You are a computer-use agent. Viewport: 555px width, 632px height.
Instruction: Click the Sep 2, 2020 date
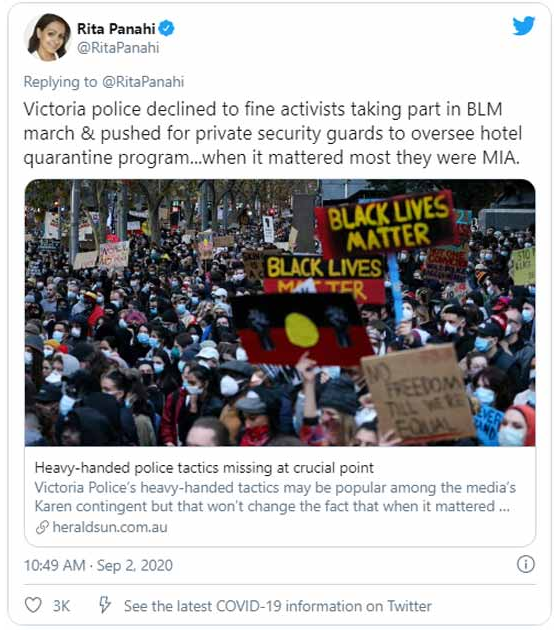135,565
